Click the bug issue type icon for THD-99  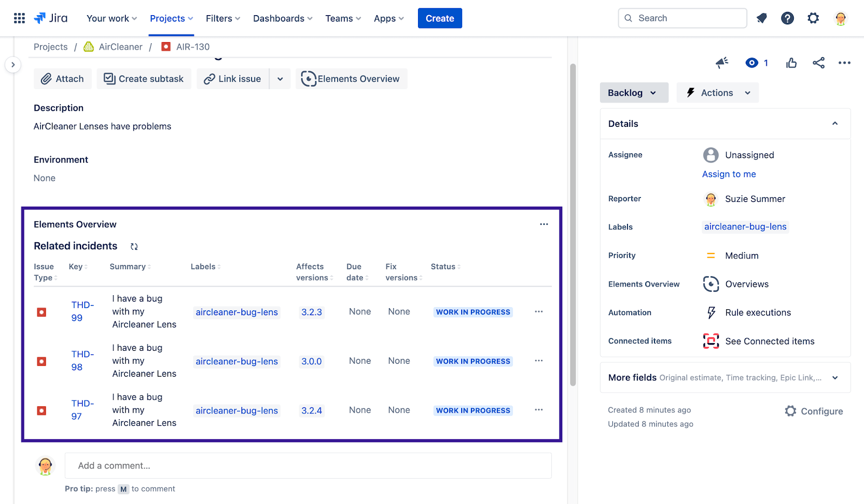[x=42, y=312]
